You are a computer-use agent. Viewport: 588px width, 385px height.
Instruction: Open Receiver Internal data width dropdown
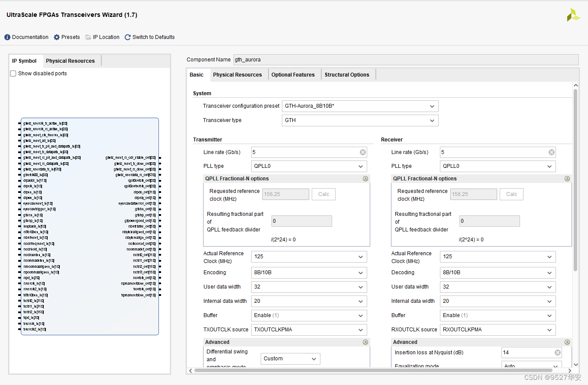498,301
